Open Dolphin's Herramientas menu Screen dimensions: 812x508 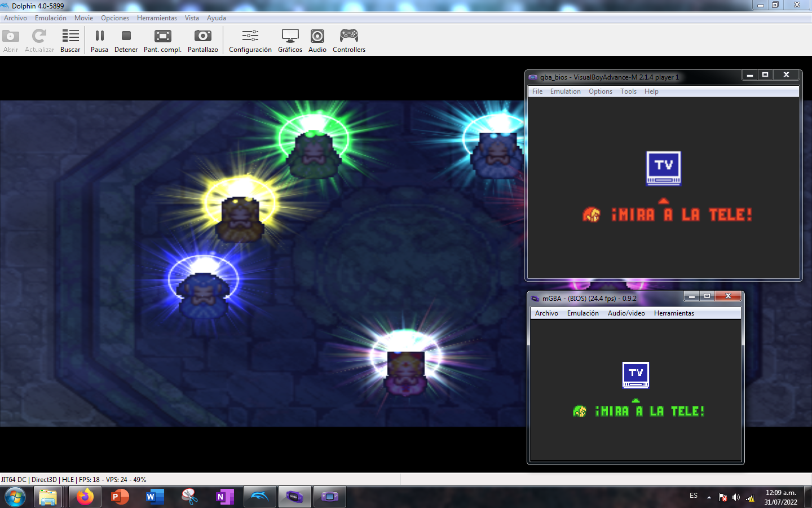(157, 18)
